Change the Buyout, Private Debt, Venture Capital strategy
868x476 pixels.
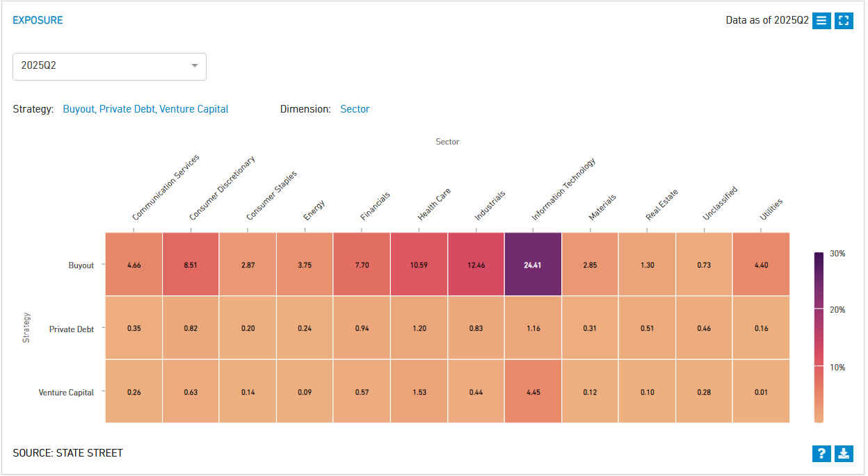point(145,109)
